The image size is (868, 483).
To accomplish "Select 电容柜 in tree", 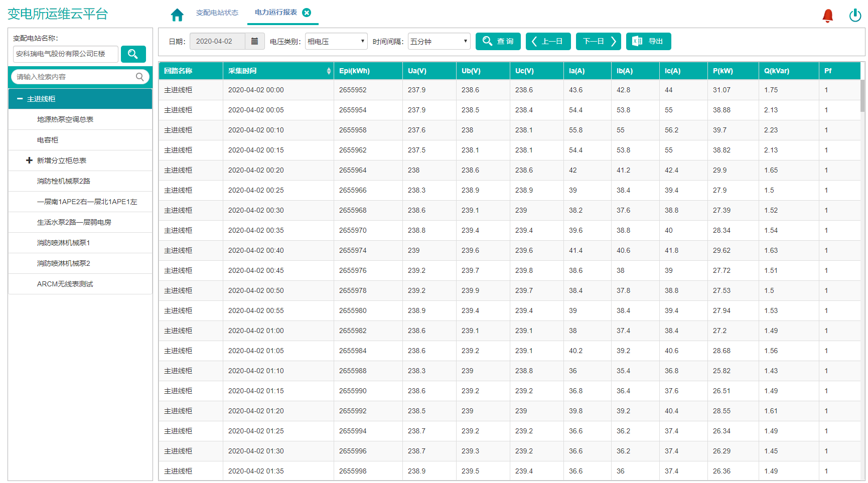I will click(48, 140).
